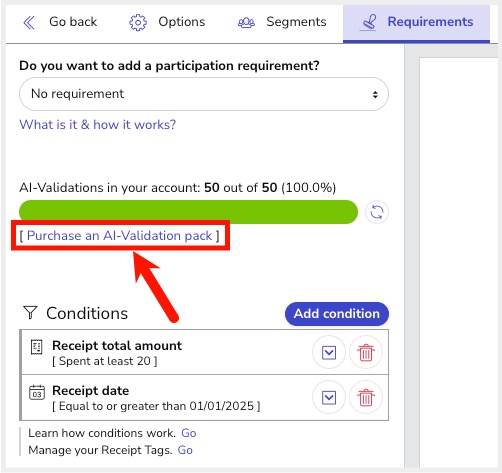The image size is (502, 473).
Task: Click the green AI-Validations progress bar
Action: tap(188, 212)
